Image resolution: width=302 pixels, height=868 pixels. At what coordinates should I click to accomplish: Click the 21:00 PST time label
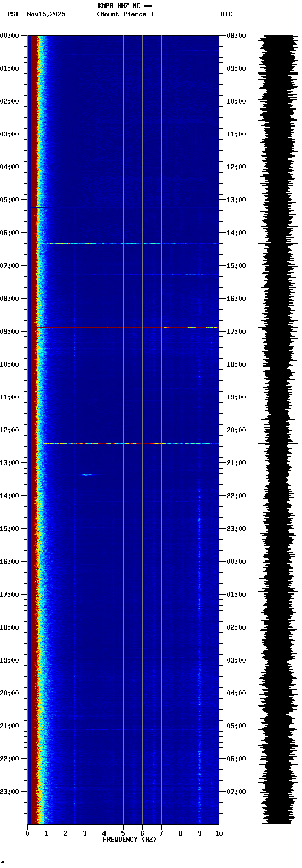coord(9,726)
